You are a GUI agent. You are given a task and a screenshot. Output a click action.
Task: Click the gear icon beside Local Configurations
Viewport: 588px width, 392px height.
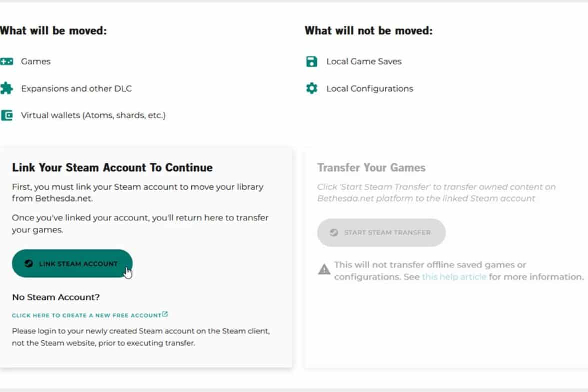312,89
